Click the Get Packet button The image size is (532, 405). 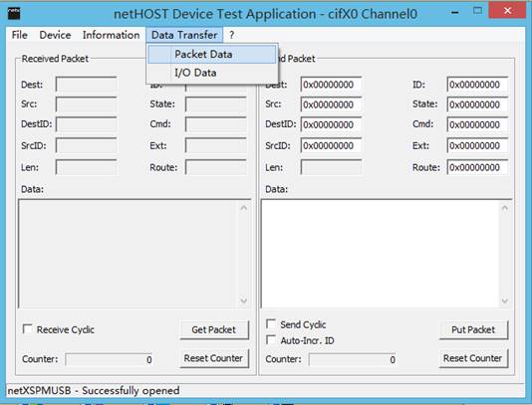214,329
